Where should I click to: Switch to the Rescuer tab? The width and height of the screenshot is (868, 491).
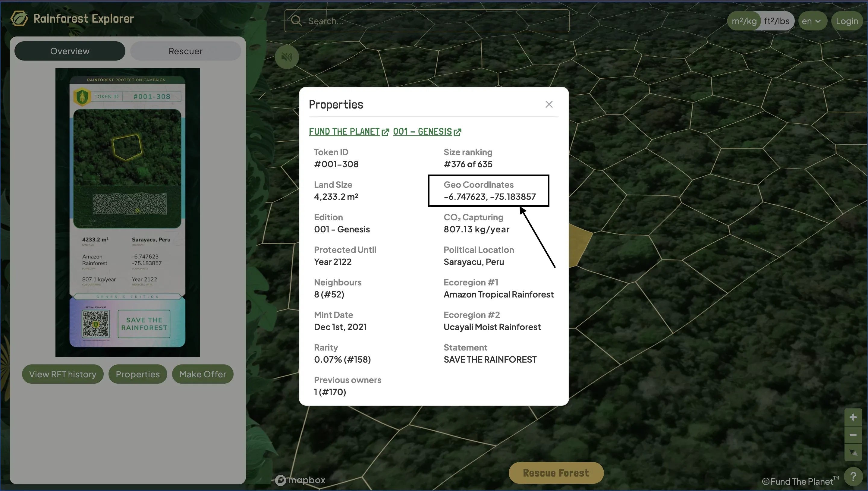[x=185, y=51]
